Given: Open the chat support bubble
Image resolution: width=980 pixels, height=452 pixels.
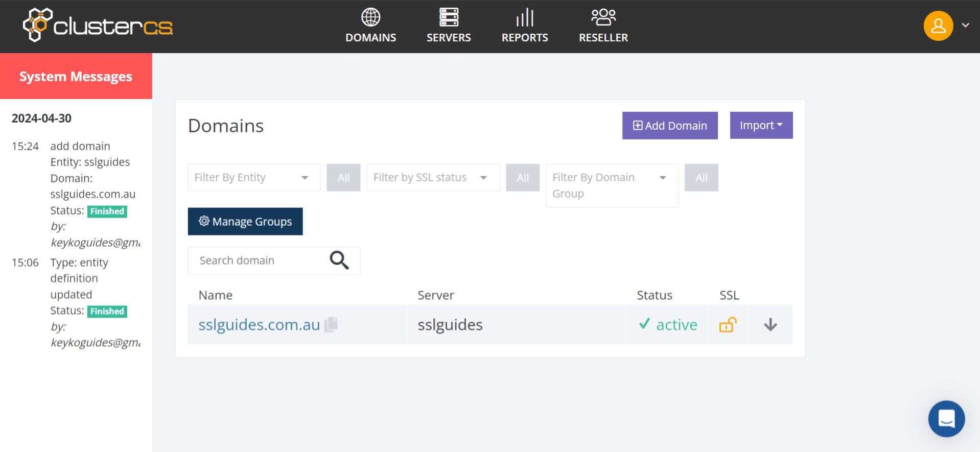Looking at the screenshot, I should [x=946, y=418].
